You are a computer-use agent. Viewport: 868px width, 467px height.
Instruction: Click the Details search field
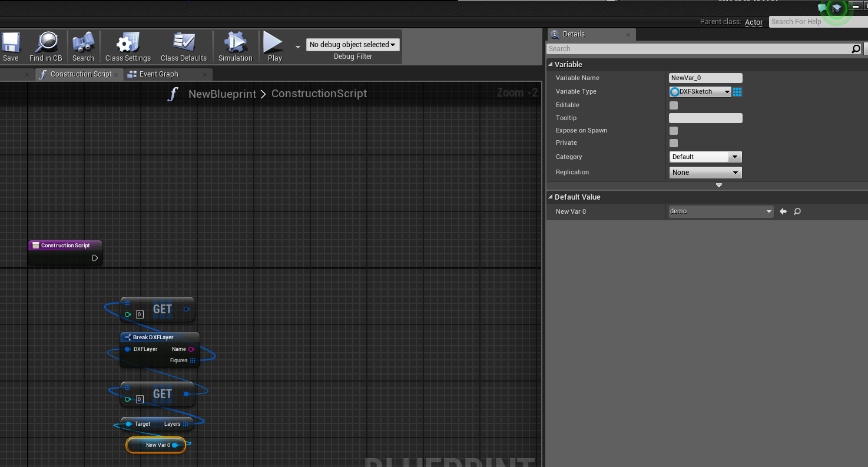[698, 49]
